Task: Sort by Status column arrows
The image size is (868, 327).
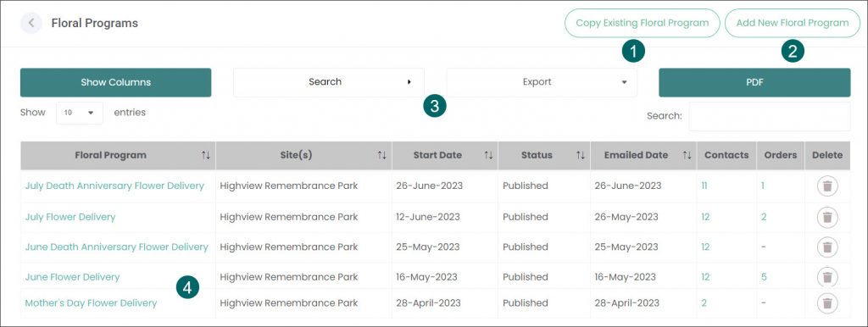Action: point(580,156)
